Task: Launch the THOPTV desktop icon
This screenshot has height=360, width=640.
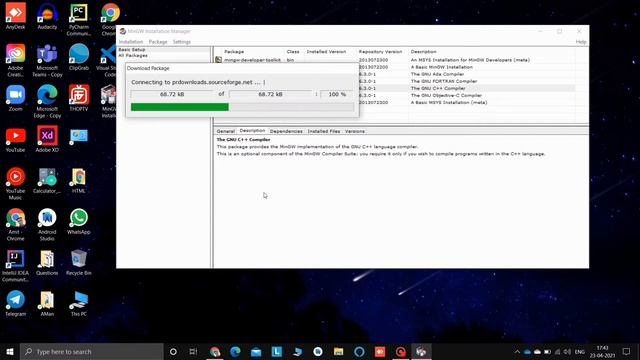Action: pyautogui.click(x=78, y=98)
